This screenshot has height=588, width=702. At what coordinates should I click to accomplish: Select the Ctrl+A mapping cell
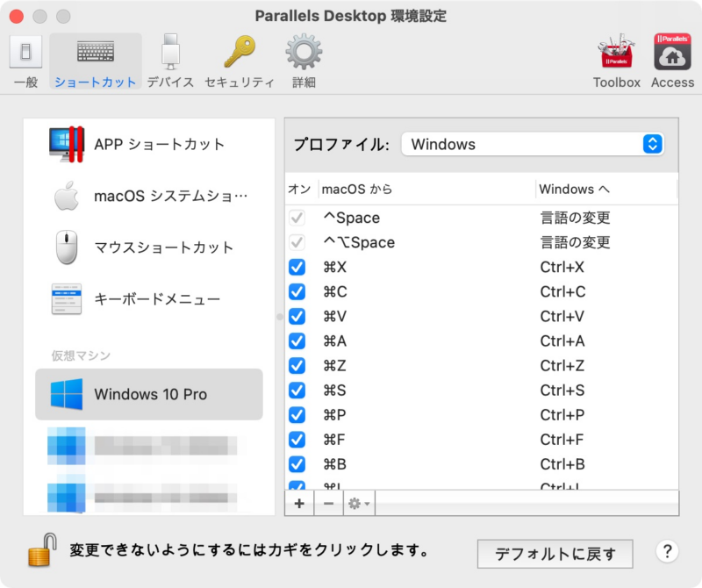tap(562, 341)
